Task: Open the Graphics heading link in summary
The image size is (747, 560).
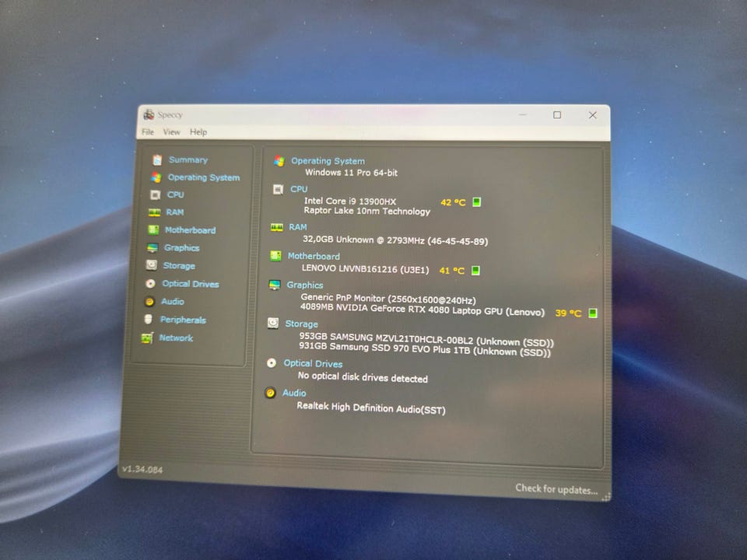Action: tap(305, 285)
